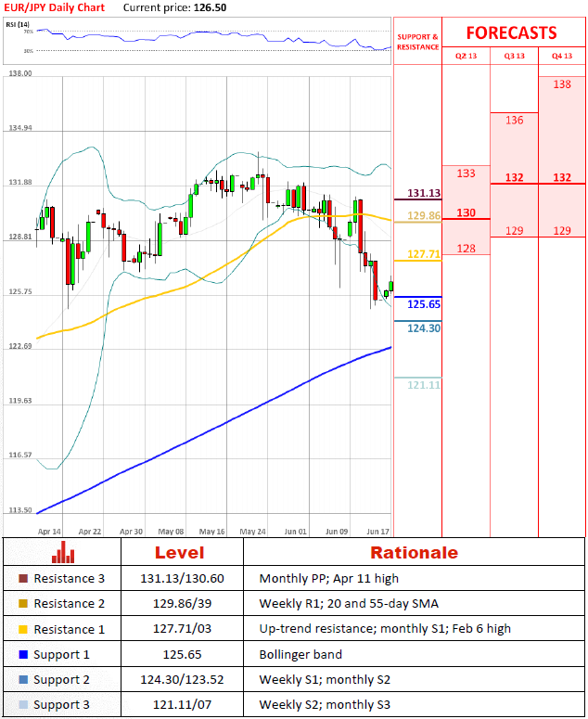
Task: Click the Q2 13 forecast low value 128
Action: (467, 249)
